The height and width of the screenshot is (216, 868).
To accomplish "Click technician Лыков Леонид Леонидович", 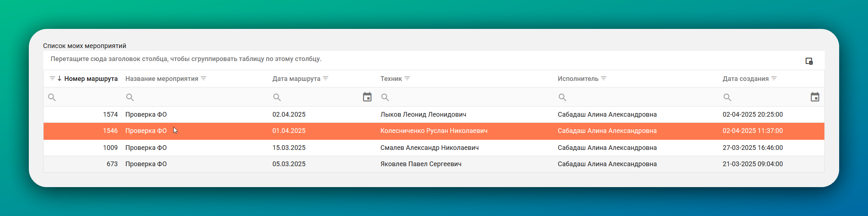I will coord(423,115).
